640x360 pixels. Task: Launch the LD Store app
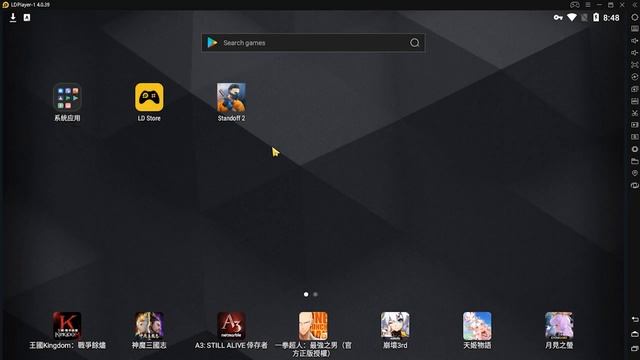tap(149, 98)
